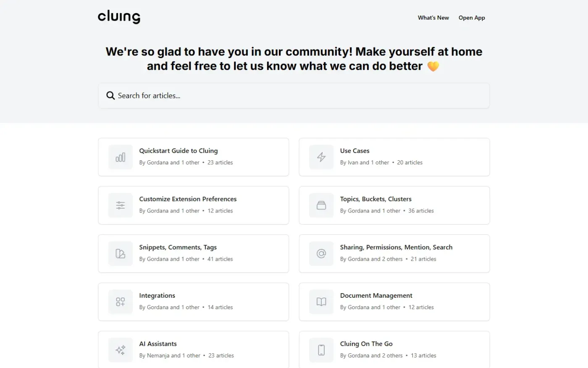Click '13 articles' under Cluing On The Go

click(423, 356)
